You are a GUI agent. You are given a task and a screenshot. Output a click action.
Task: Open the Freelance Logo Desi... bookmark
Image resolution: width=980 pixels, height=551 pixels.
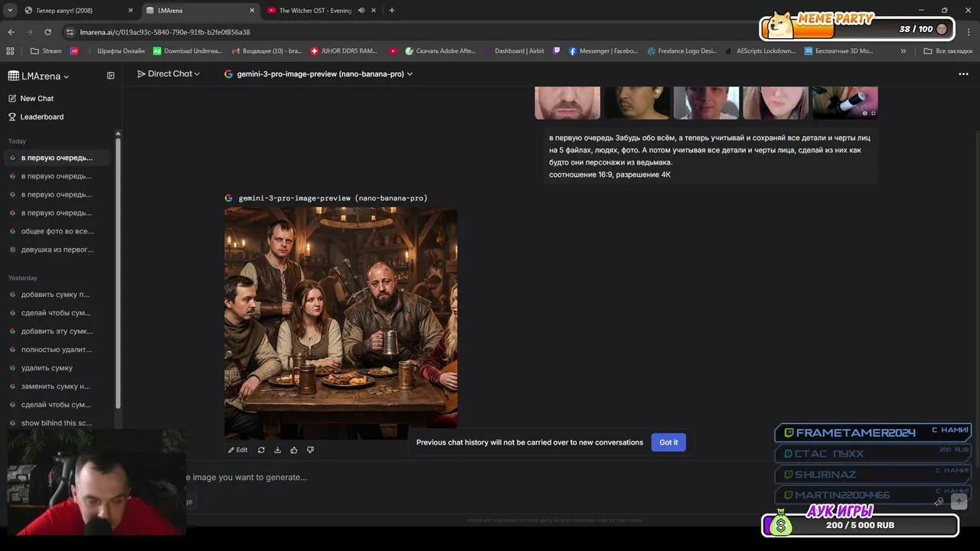pos(682,51)
